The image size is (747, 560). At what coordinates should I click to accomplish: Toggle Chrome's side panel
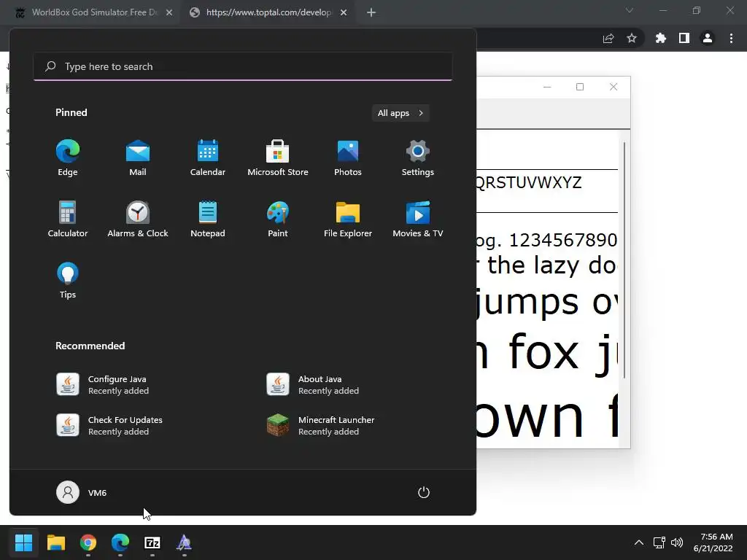[684, 39]
